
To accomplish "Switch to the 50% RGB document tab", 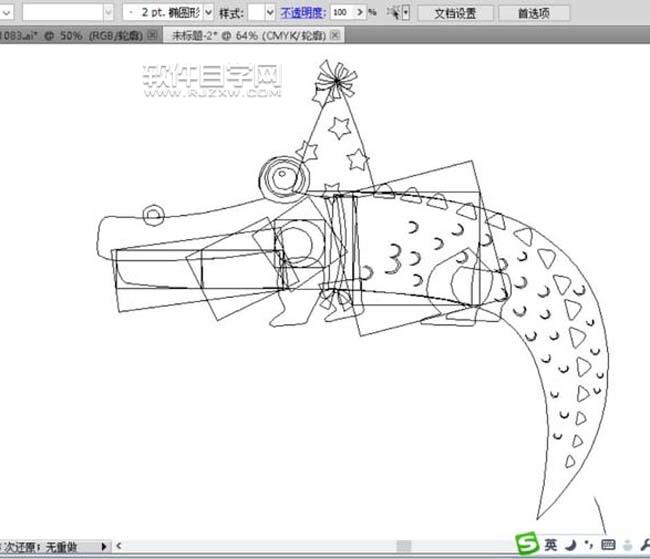I will (x=70, y=35).
